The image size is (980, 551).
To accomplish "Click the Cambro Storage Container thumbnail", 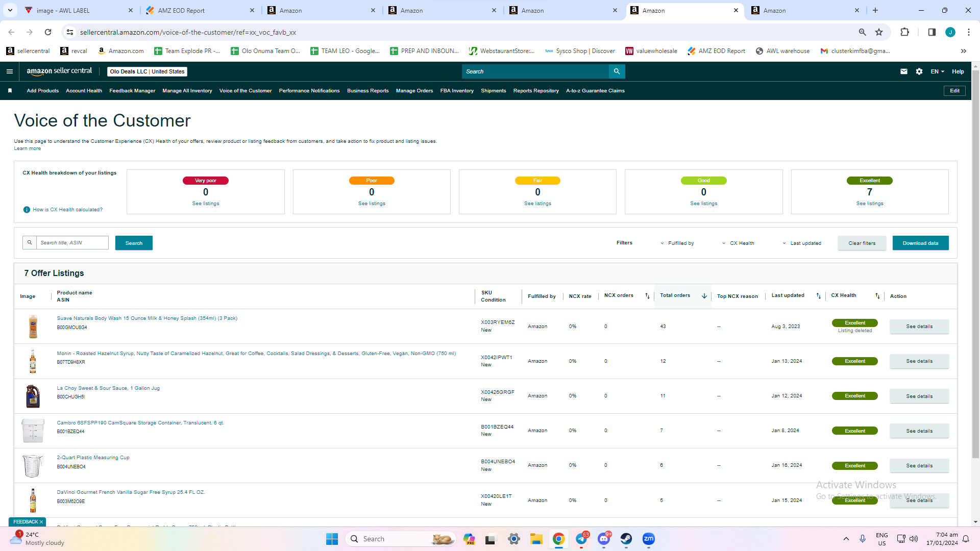I will tap(33, 431).
